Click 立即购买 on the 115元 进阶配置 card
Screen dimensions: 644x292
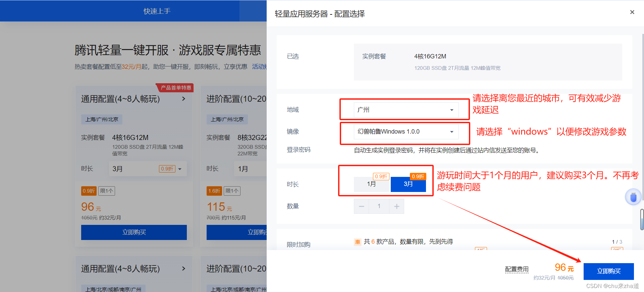click(x=236, y=232)
